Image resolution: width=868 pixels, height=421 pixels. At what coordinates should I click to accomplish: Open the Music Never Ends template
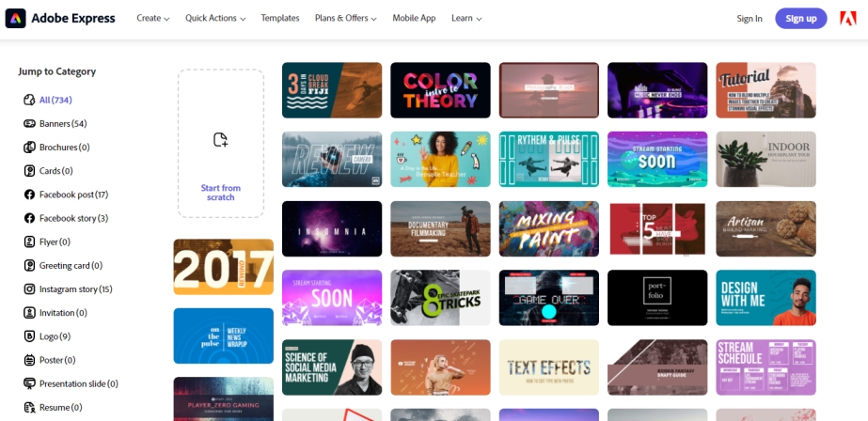tap(657, 90)
